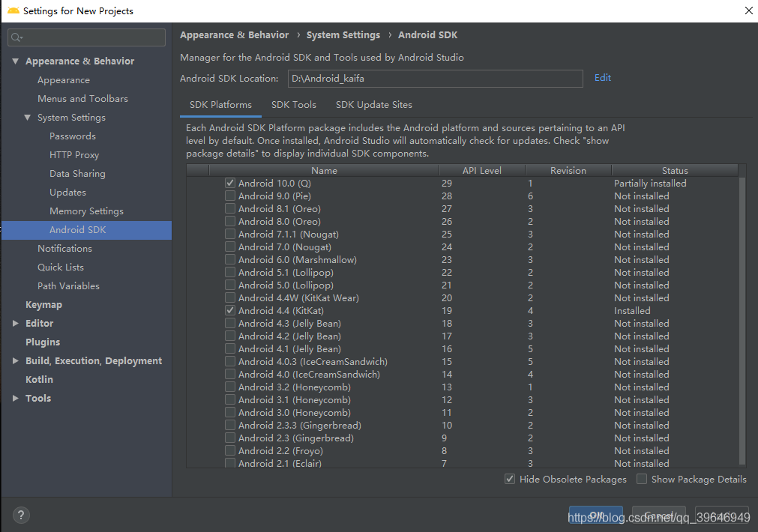758x532 pixels.
Task: Select Android SDK in the sidebar
Action: (86, 230)
